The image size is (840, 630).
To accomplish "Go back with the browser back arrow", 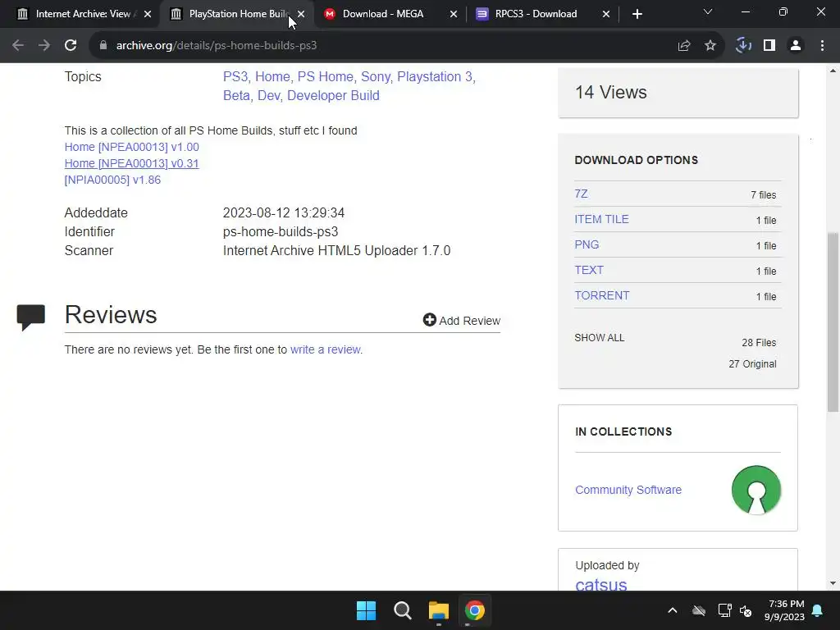I will (18, 46).
